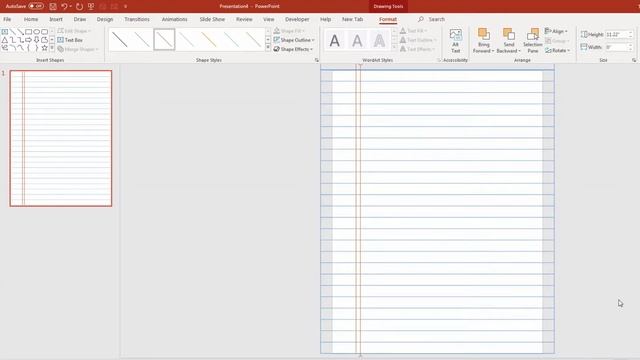Open the Design tab

point(105,19)
